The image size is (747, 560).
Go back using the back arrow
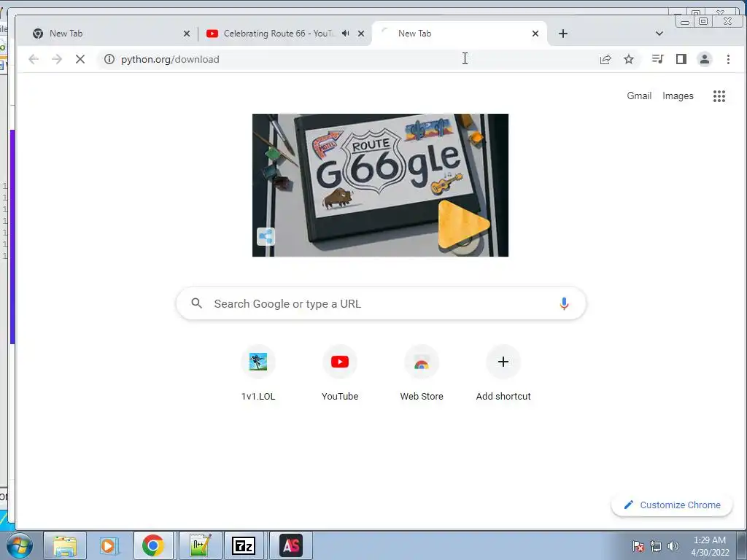coord(34,59)
